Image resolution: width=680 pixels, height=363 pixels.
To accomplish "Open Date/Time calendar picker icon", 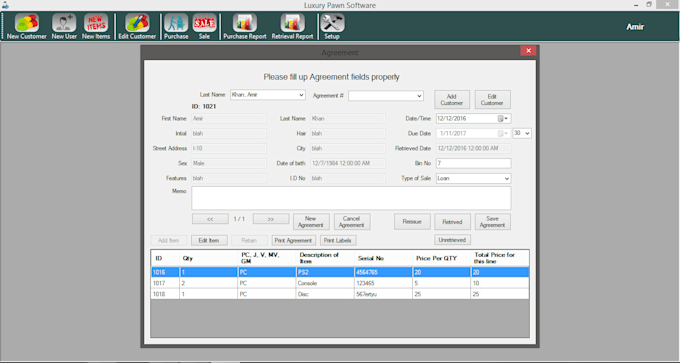I will coord(503,118).
